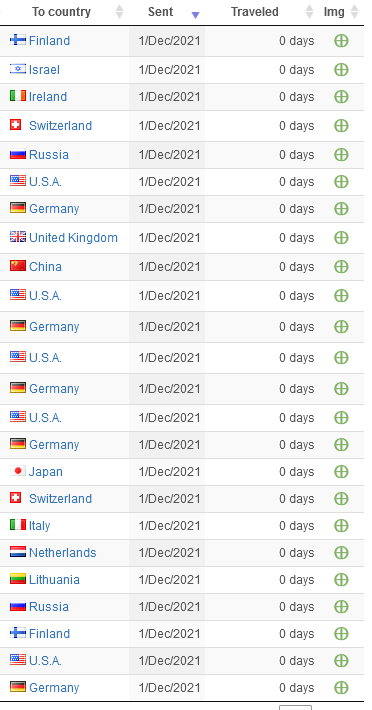The height and width of the screenshot is (710, 372).
Task: Open the Lithuania country link
Action: click(x=54, y=580)
